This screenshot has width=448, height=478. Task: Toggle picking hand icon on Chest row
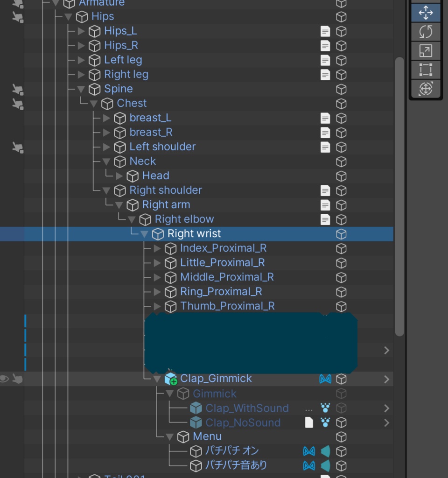[18, 104]
